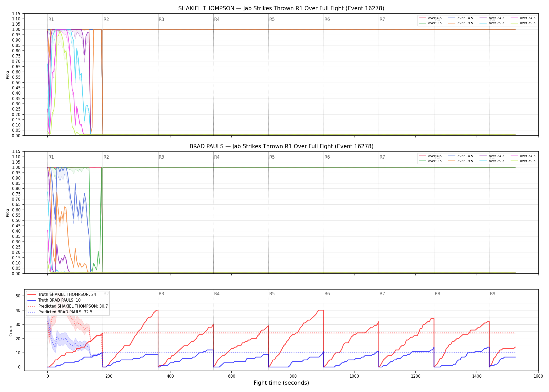The height and width of the screenshot is (392, 549).
Task: Click 'Truth SHAKIEL THOMPSON: 24' legend entry
Action: tap(62, 295)
